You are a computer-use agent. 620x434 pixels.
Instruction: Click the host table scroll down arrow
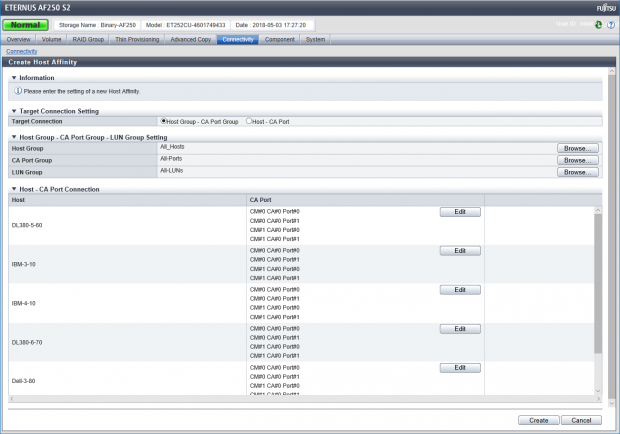(598, 391)
